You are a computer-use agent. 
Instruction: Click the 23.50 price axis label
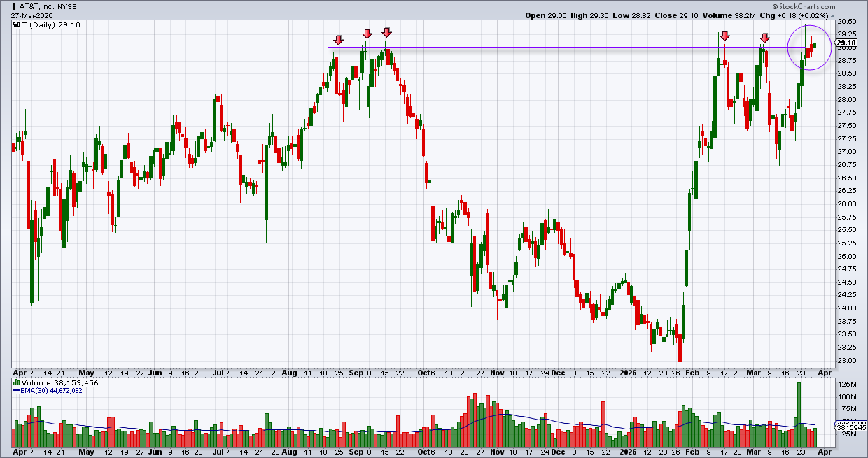[847, 334]
